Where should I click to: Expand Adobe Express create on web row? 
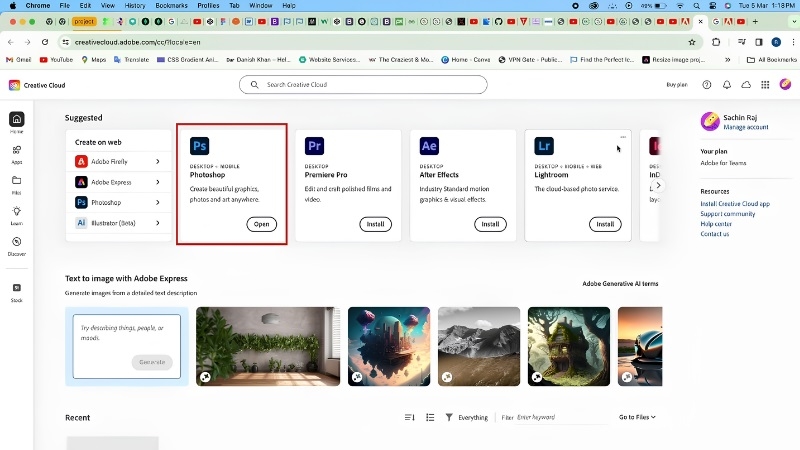(158, 182)
